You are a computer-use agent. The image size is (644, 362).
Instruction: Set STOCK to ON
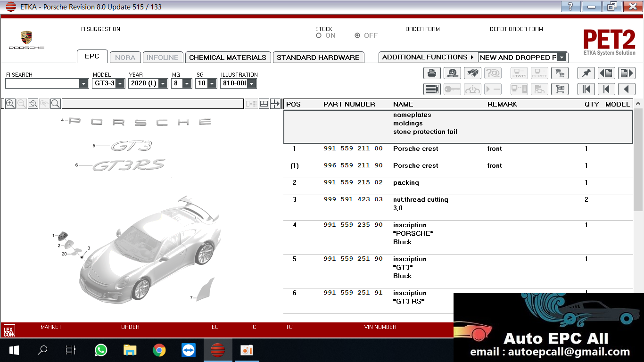(319, 35)
